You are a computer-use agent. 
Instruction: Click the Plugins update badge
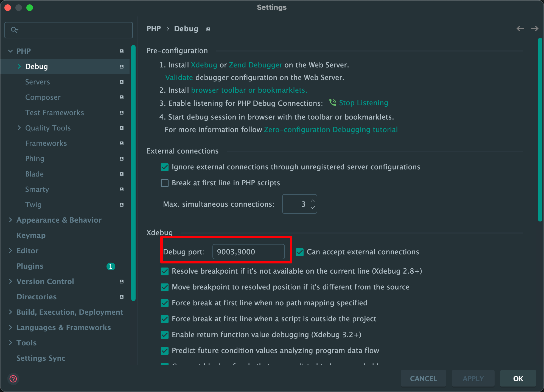[x=111, y=266]
